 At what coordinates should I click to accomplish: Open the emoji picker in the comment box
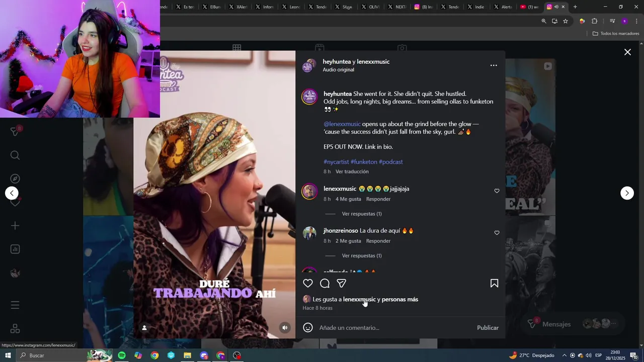click(x=308, y=328)
